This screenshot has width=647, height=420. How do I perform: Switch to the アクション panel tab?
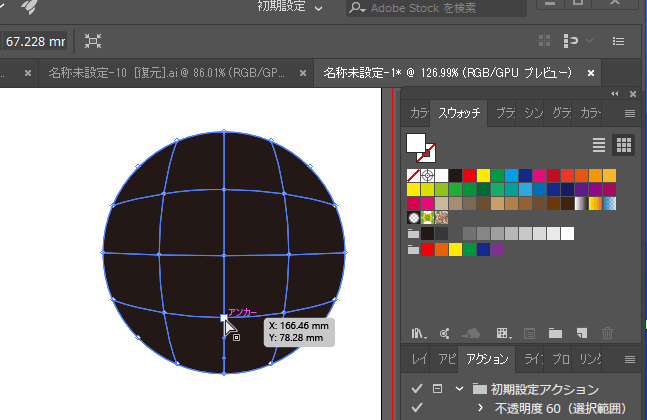coord(487,359)
